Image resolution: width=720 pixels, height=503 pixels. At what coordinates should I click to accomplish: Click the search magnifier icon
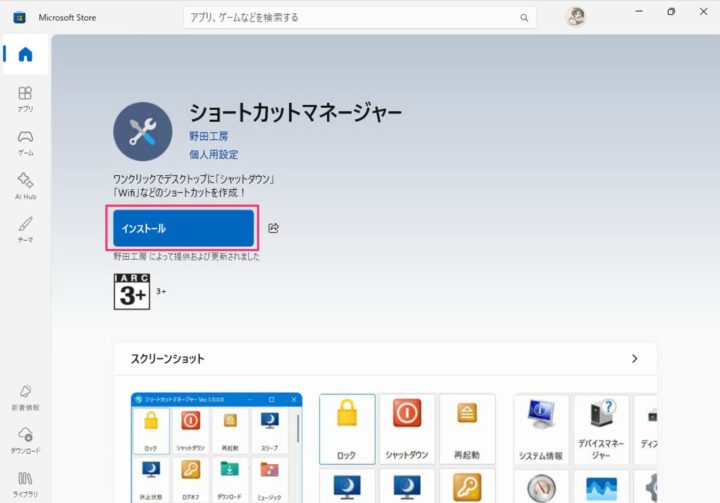524,17
